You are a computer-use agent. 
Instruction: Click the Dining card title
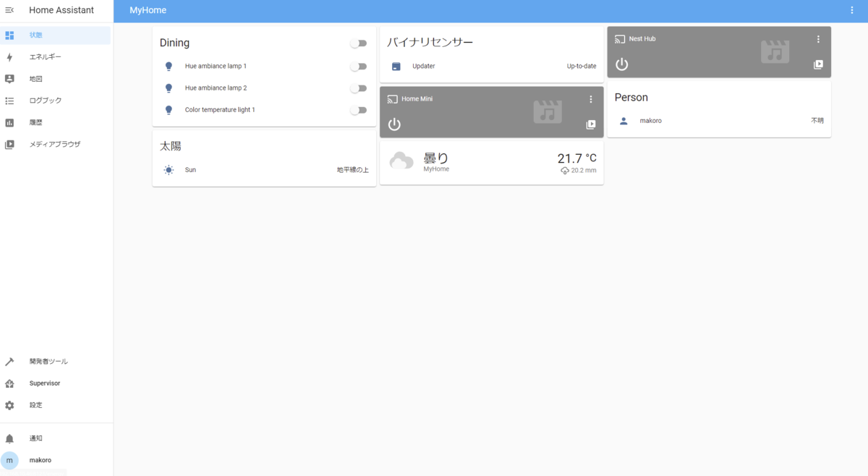(x=174, y=43)
